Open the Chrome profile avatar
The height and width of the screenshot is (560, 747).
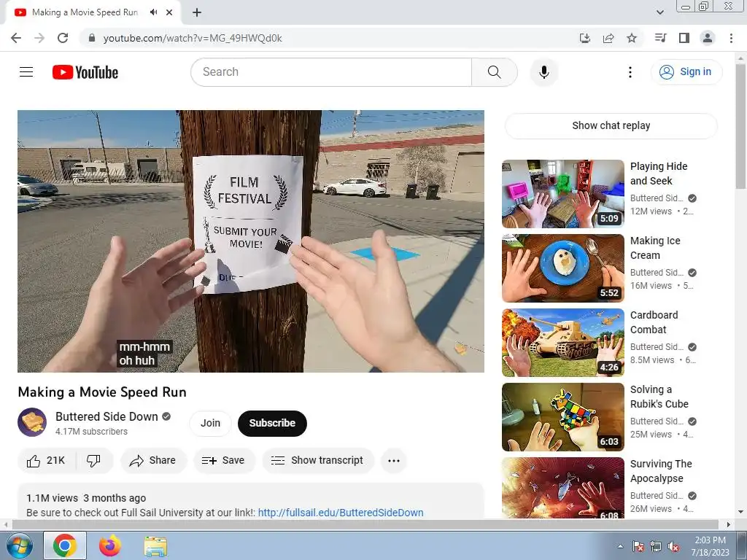click(708, 38)
